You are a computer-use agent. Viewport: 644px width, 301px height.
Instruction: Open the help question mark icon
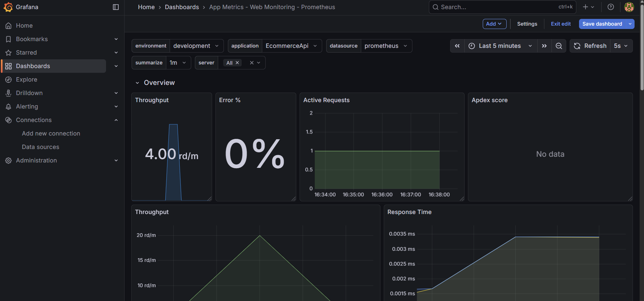coord(611,7)
